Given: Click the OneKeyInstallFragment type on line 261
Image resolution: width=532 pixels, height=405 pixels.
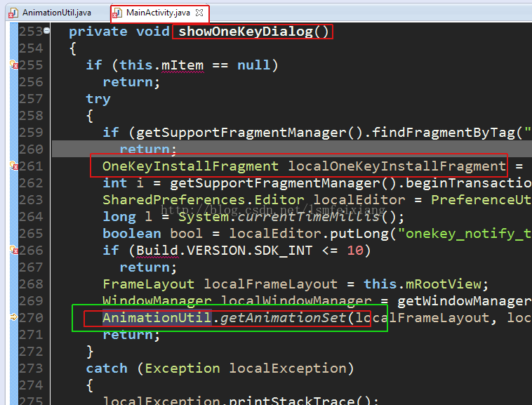Looking at the screenshot, I should [190, 166].
